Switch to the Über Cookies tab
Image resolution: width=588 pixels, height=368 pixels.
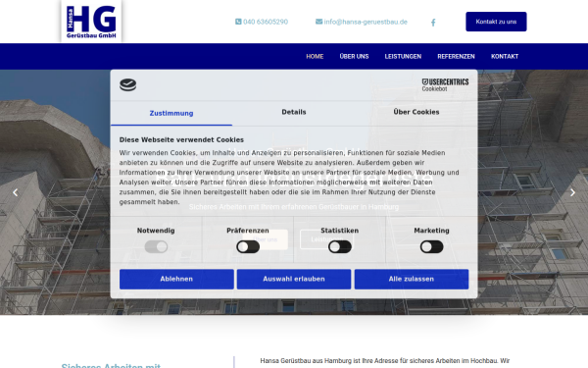pyautogui.click(x=416, y=112)
